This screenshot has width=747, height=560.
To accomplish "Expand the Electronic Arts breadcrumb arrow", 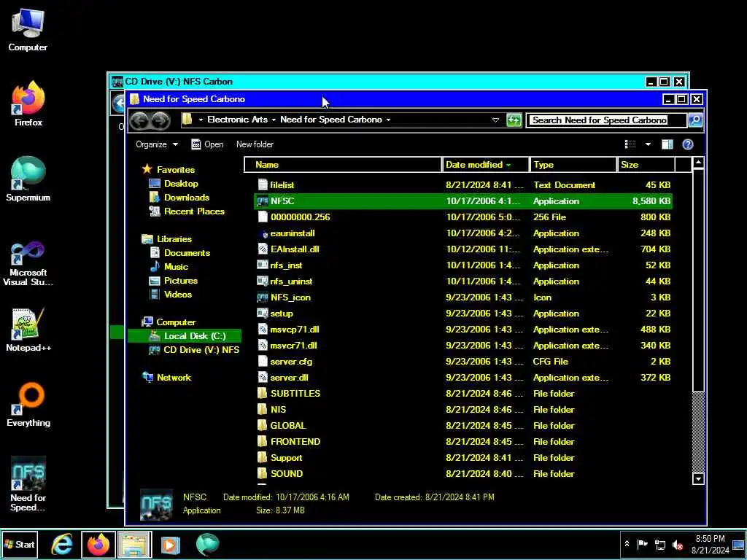I will (274, 120).
